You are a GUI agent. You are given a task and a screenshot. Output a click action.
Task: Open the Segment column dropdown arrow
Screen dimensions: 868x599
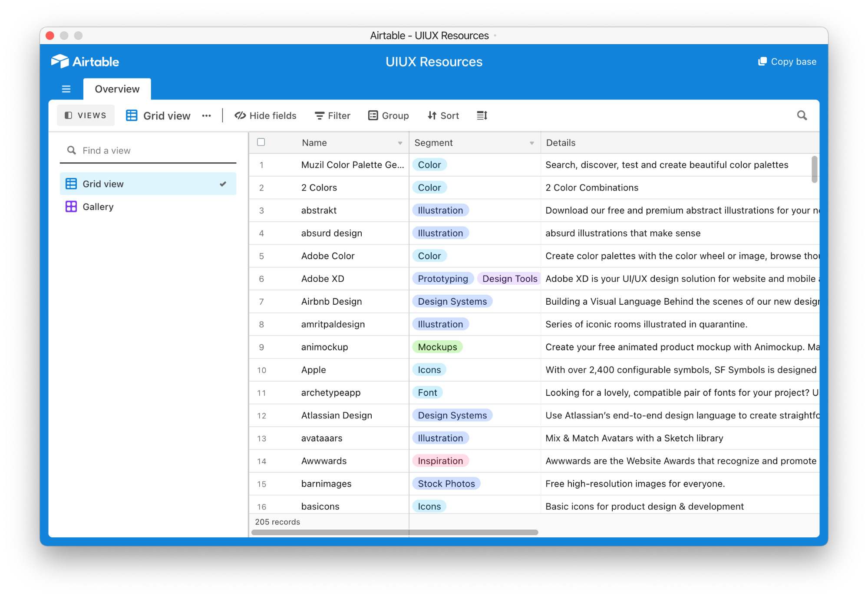tap(531, 143)
